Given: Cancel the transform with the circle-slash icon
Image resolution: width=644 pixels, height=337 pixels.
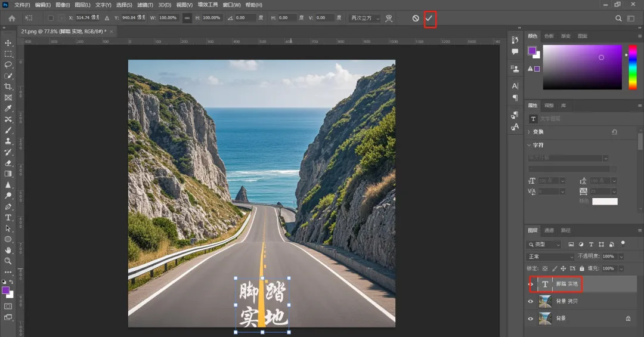Looking at the screenshot, I should (416, 18).
